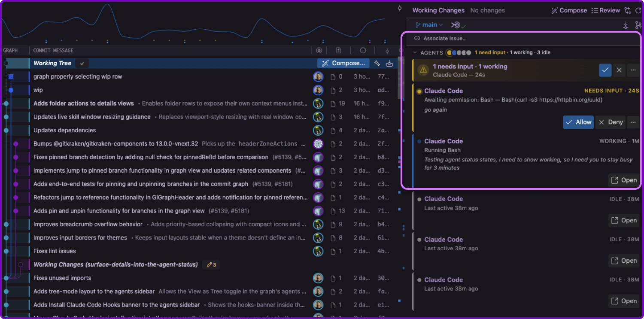
Task: Select 'Improves input borders for themes' commit
Action: coord(199,237)
